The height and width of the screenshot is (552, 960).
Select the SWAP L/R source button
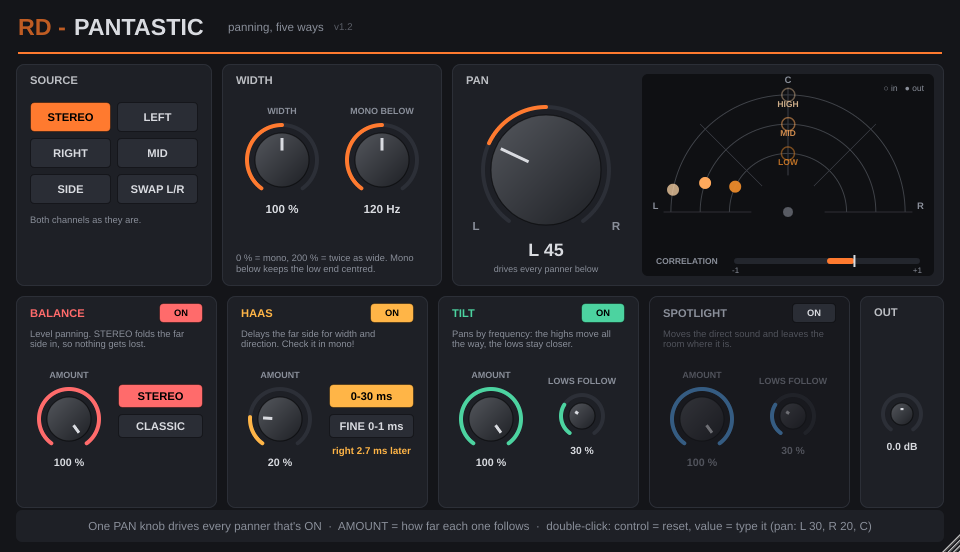pyautogui.click(x=157, y=189)
